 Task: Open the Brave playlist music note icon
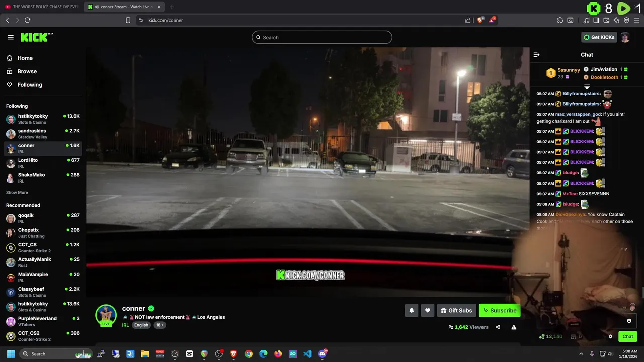[587, 20]
